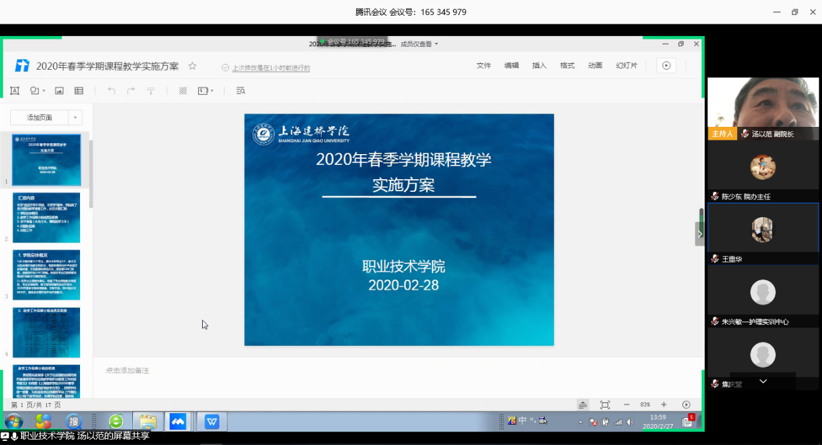The image size is (822, 445).
Task: Select slide 1 thumbnail
Action: pos(46,160)
